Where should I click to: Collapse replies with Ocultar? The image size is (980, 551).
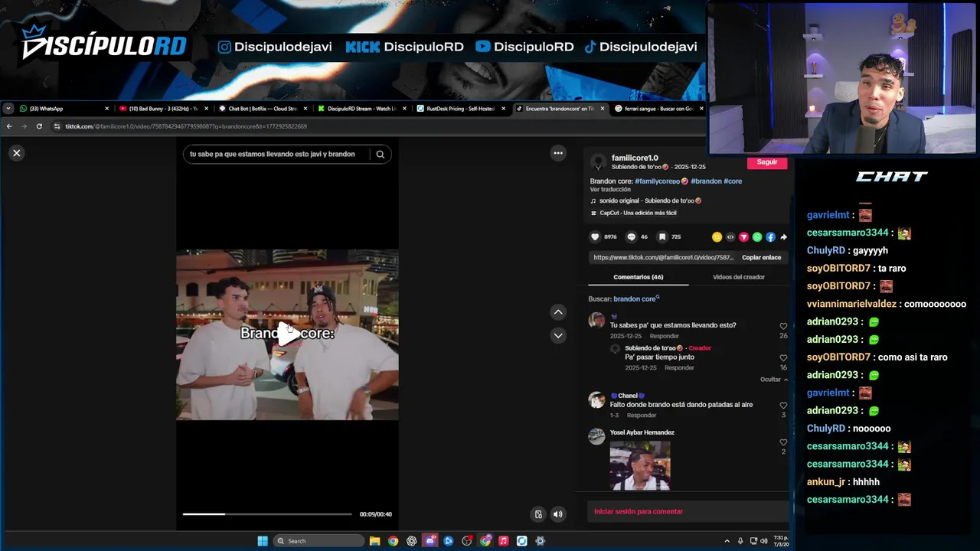click(774, 380)
